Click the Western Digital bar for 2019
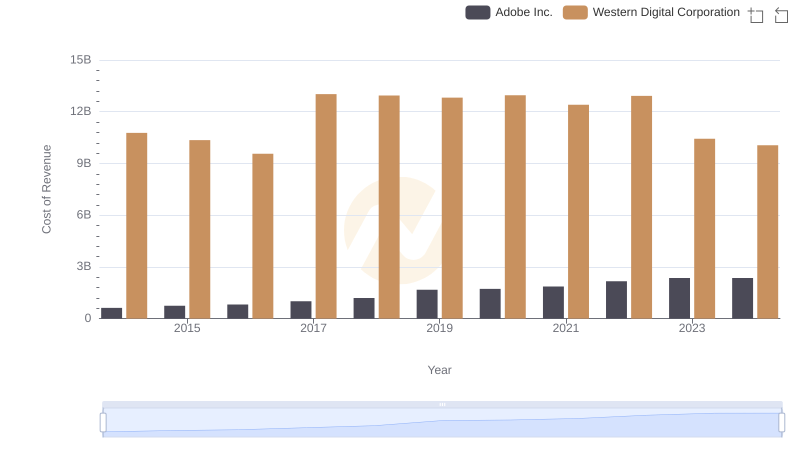Screen dimensions: 800x461 (x=452, y=208)
